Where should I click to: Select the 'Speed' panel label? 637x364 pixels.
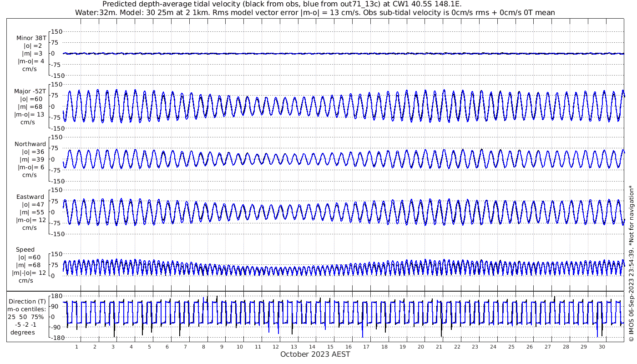click(x=25, y=250)
